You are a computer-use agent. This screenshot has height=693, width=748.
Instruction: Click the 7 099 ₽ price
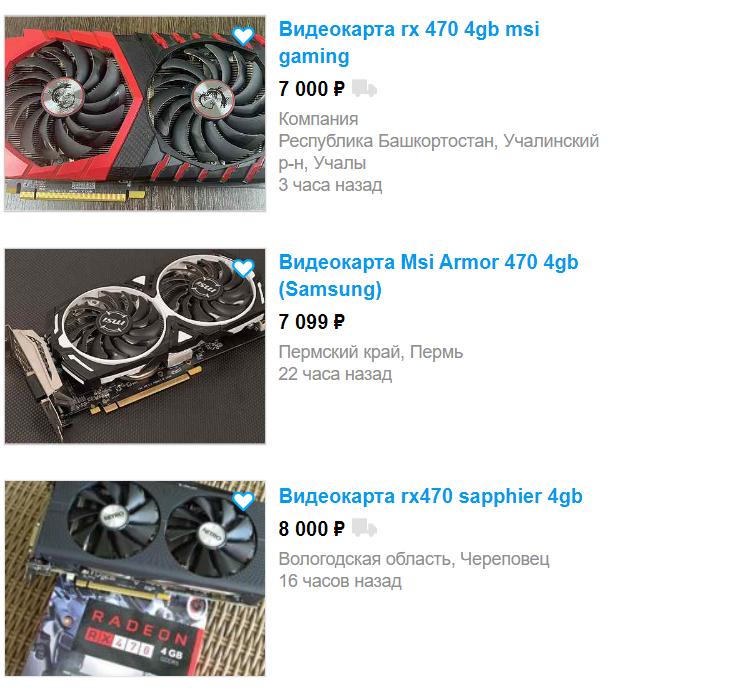coord(311,322)
